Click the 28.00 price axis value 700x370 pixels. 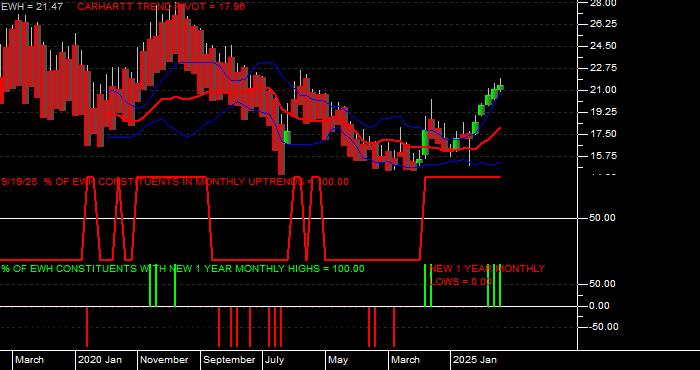604,4
